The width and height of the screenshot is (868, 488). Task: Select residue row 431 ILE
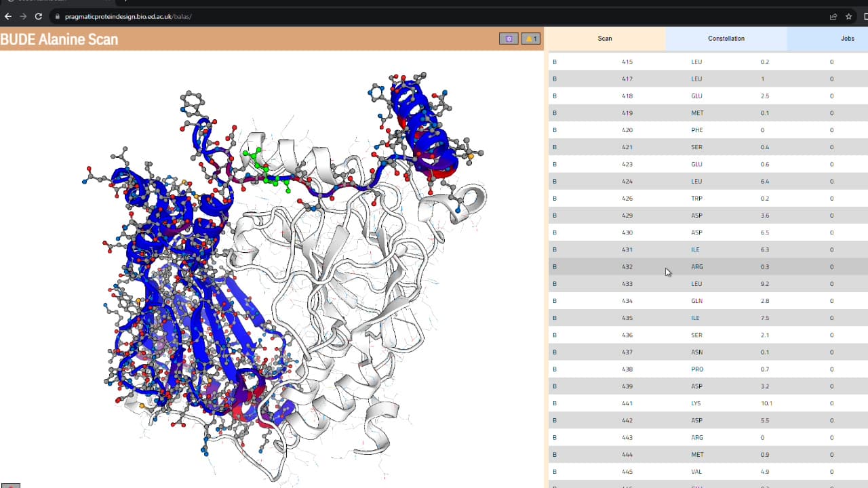(x=708, y=249)
